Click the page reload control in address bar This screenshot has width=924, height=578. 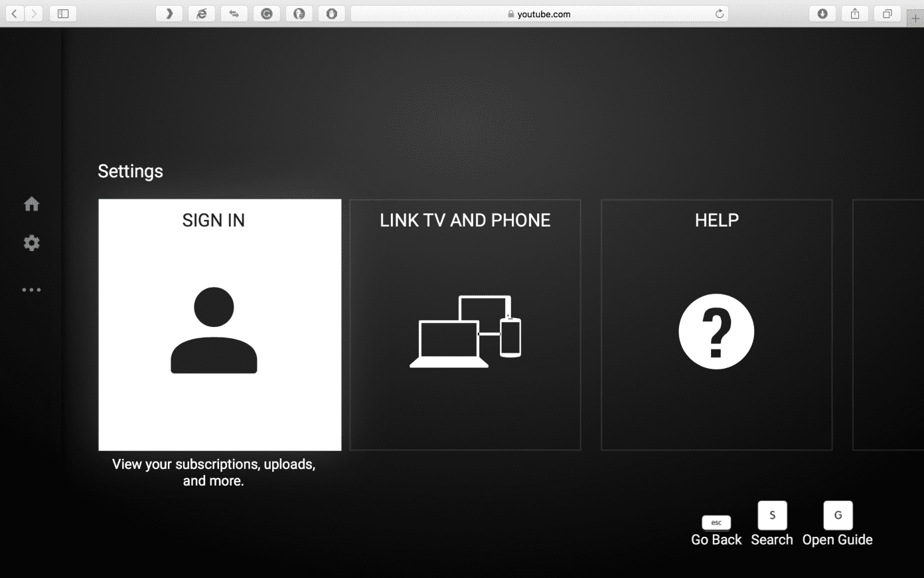pyautogui.click(x=719, y=13)
